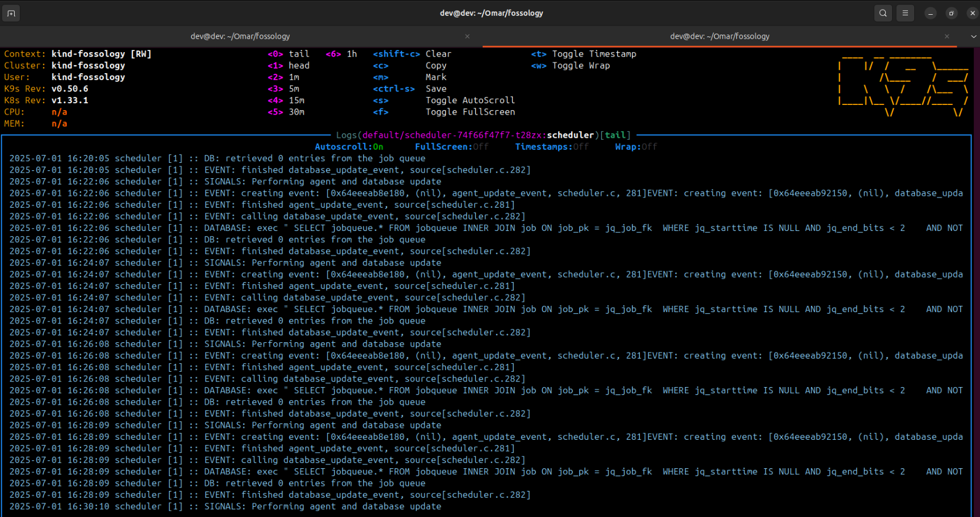Click the <c> Copy shortcut
The height and width of the screenshot is (517, 980).
tap(410, 66)
